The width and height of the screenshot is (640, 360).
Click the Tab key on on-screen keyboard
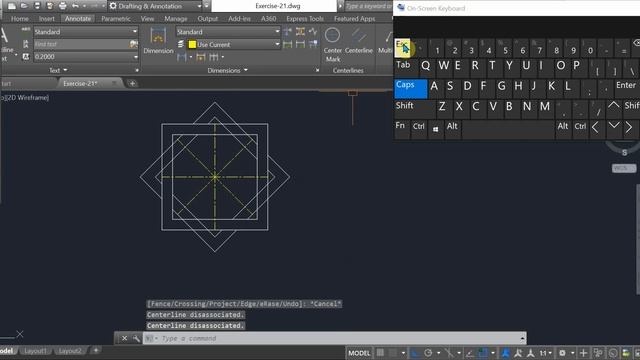pyautogui.click(x=406, y=68)
